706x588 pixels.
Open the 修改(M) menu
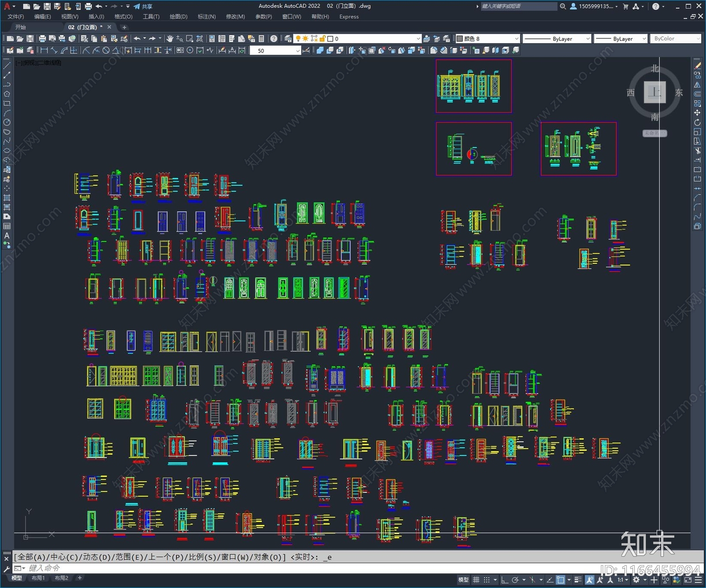(235, 17)
